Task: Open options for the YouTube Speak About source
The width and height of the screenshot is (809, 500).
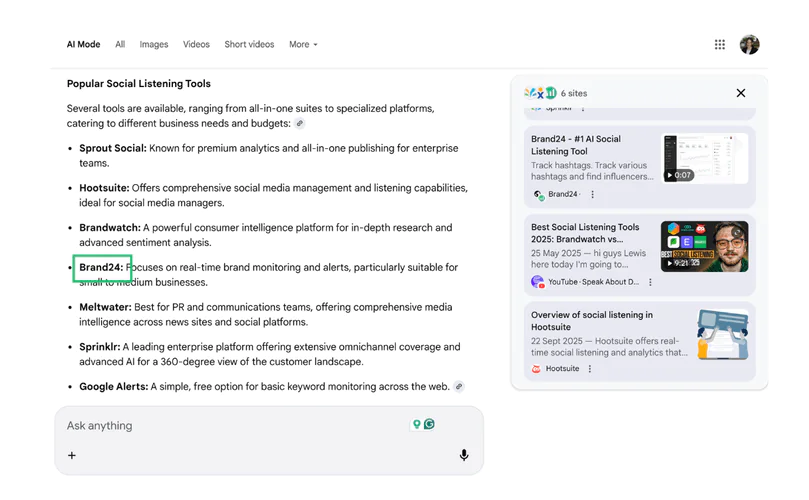Action: [650, 282]
